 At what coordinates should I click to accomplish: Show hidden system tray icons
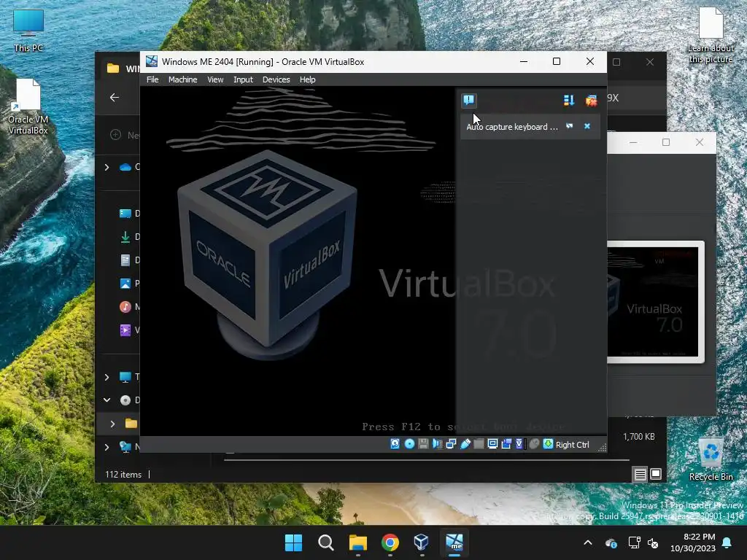click(588, 542)
